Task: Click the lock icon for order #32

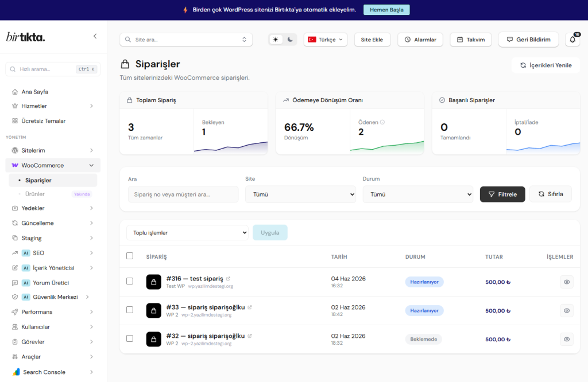Action: [154, 339]
